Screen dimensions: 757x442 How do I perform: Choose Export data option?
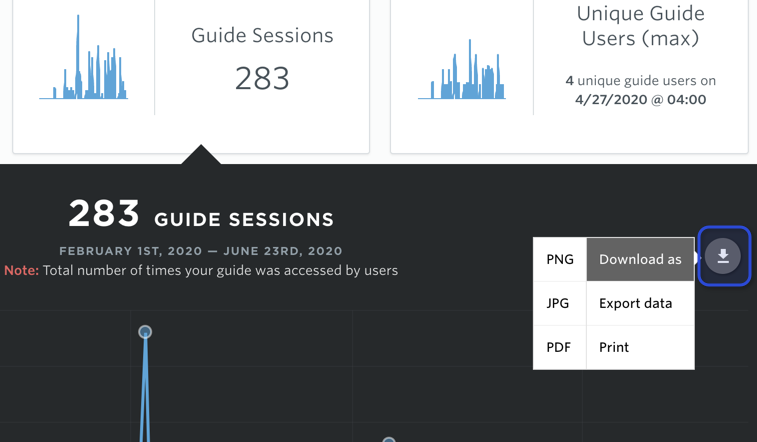(x=640, y=303)
